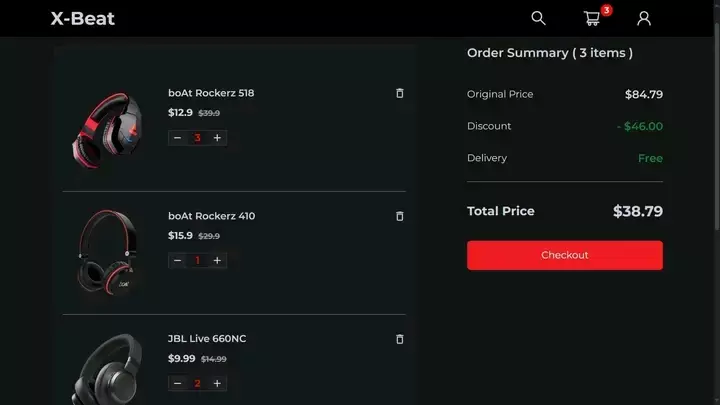Click the $84.79 original price value
Screen dimensions: 720x405
(644, 95)
